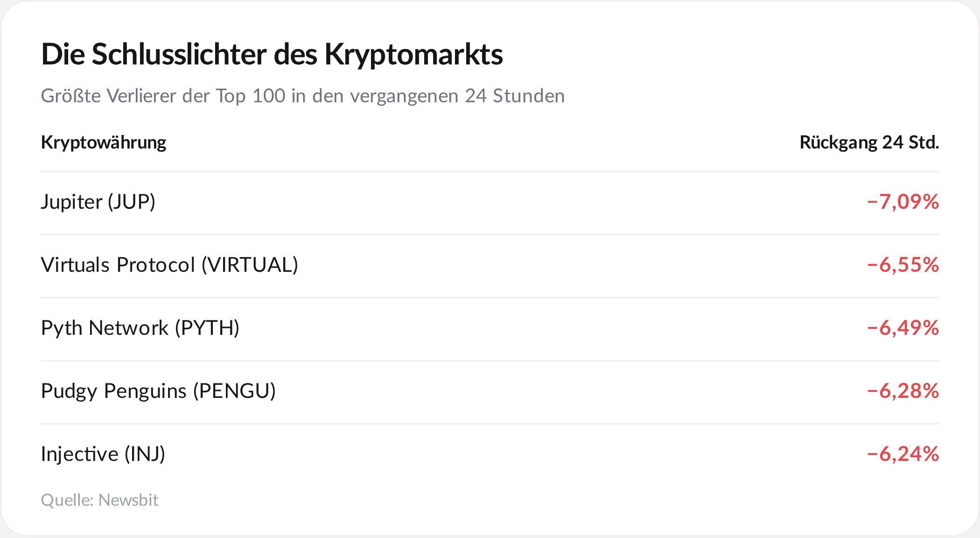Screen dimensions: 980x538
Task: Select Pyth Network (PYTH) entry
Action: click(x=140, y=328)
